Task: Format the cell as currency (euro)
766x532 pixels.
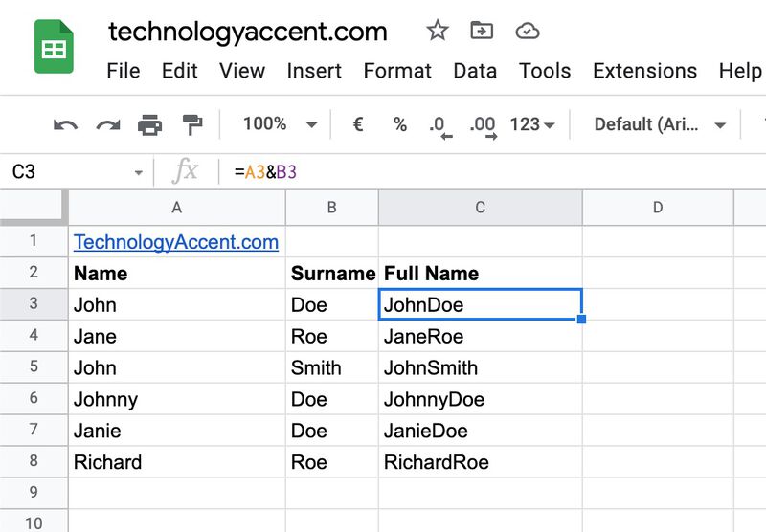Action: pyautogui.click(x=358, y=124)
